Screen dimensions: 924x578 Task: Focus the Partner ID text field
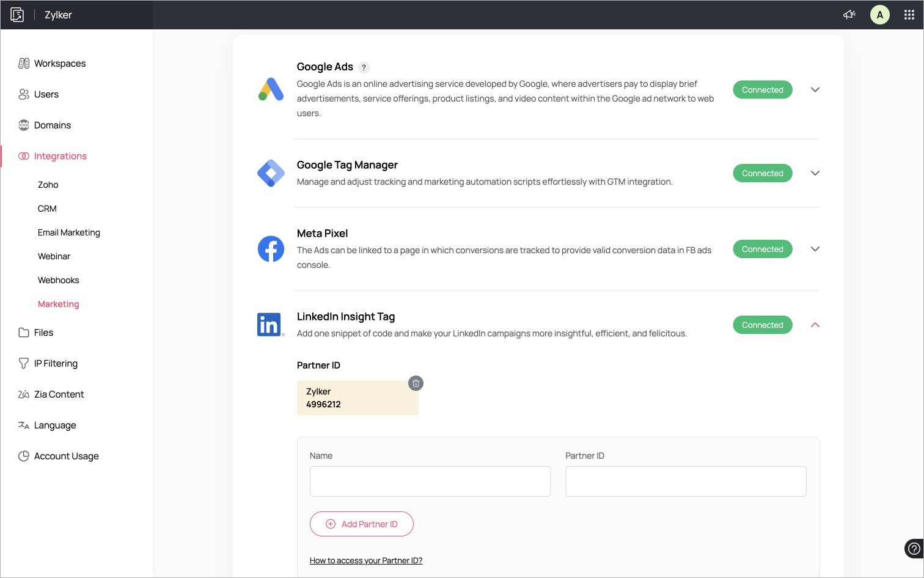[x=686, y=481]
